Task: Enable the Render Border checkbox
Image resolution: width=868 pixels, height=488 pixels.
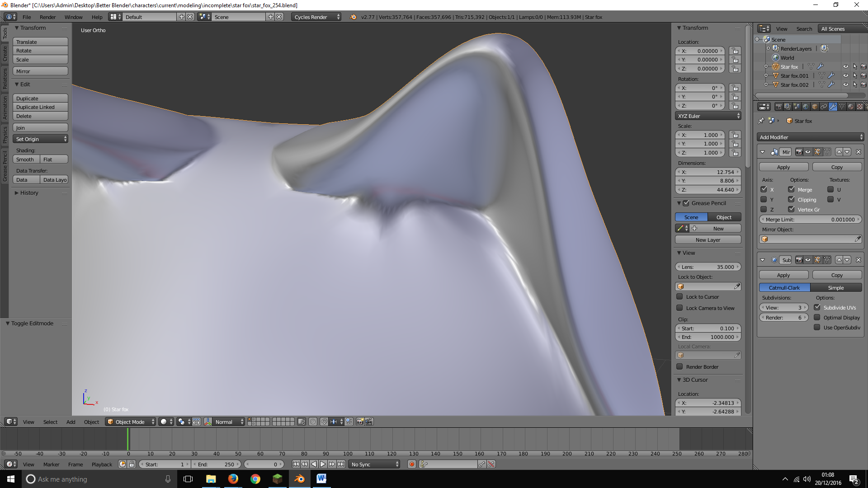Action: point(679,366)
